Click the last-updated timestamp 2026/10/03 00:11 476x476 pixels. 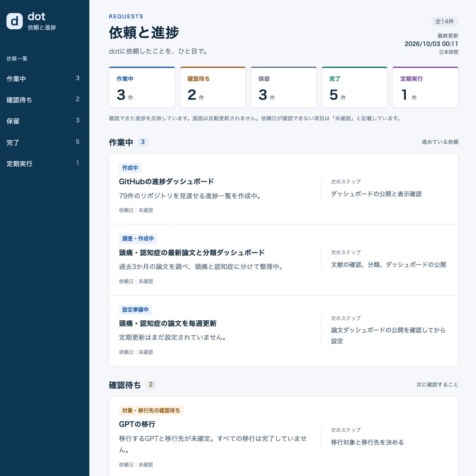pyautogui.click(x=431, y=44)
